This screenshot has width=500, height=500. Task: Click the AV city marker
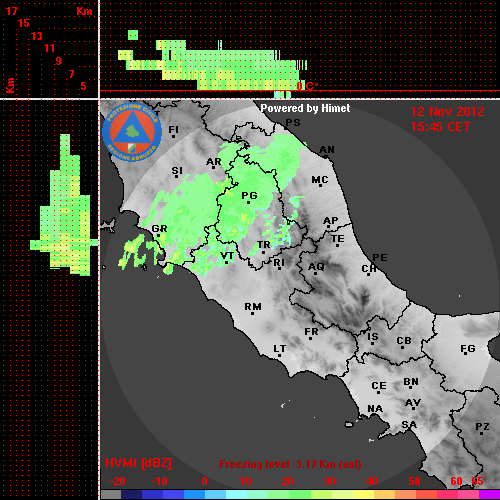click(413, 409)
